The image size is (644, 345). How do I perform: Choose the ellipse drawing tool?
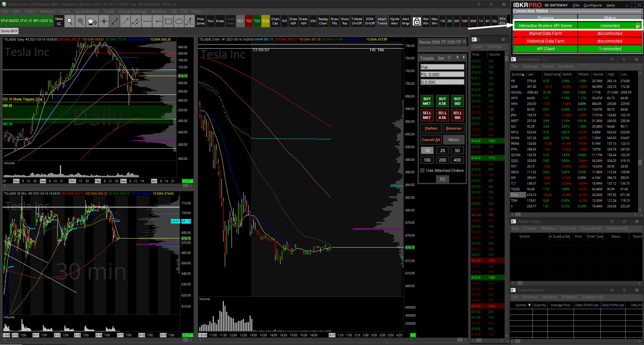coord(179,21)
